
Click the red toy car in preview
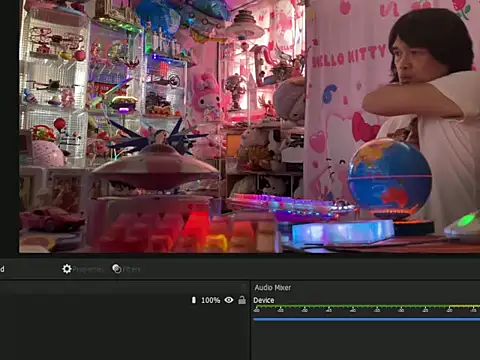coord(52,218)
